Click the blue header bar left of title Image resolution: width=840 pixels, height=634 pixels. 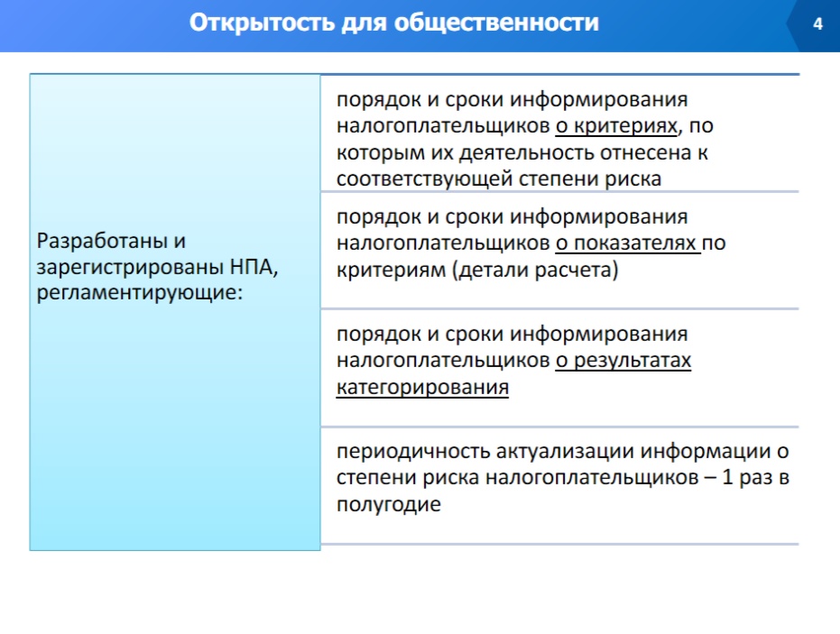tap(90, 24)
